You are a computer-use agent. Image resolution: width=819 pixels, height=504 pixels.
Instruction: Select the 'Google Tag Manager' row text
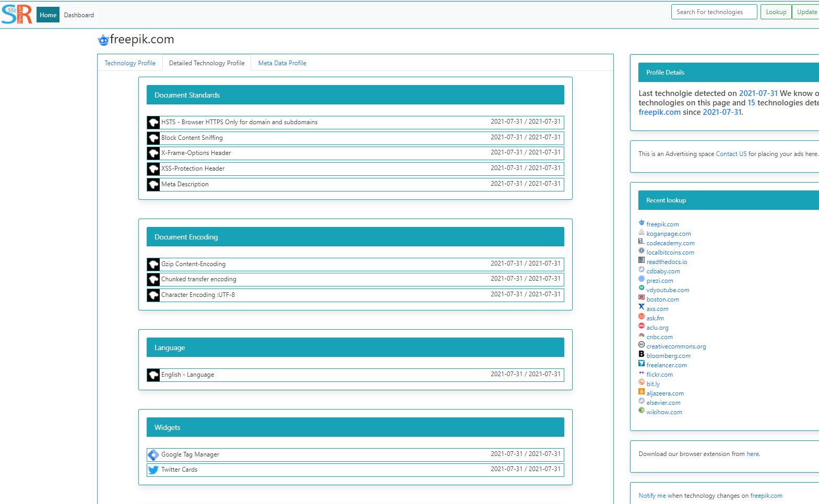[190, 455]
